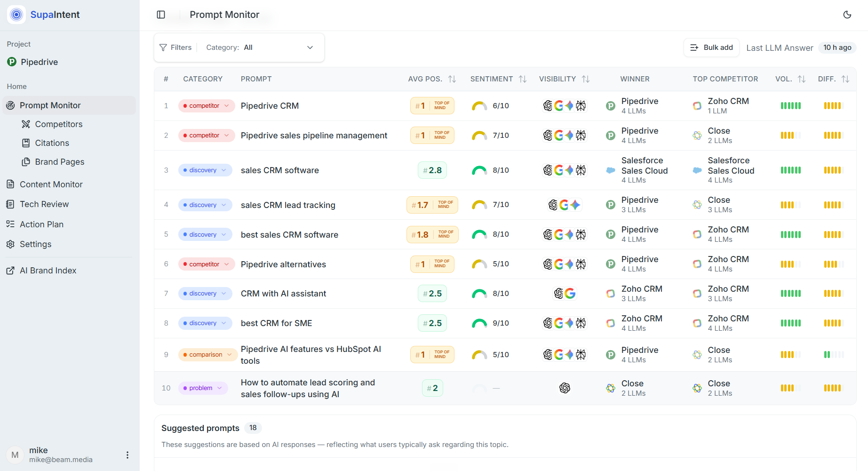Screen dimensions: 868x471
Task: Open discovery dropdown for CRM with AI assistant
Action: [205, 294]
